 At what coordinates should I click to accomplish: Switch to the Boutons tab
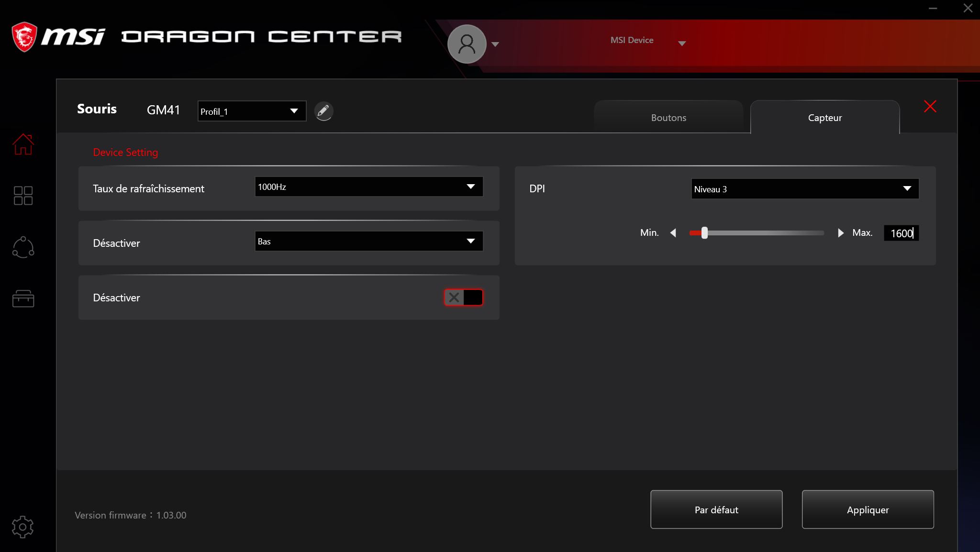click(668, 117)
